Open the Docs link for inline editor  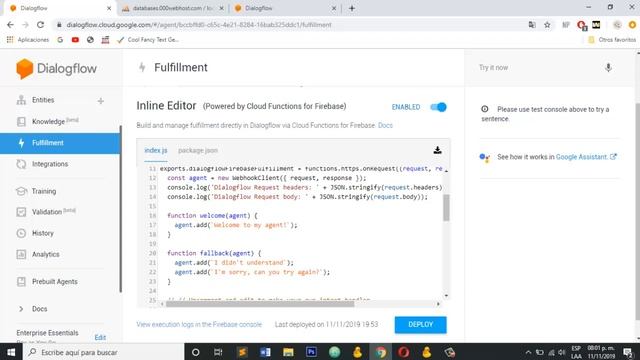pyautogui.click(x=385, y=125)
